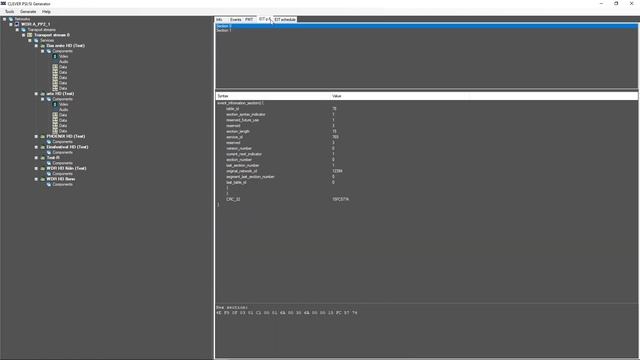Toggle the PHOENIX HD (Test) node expander
The width and height of the screenshot is (640, 360).
point(36,136)
